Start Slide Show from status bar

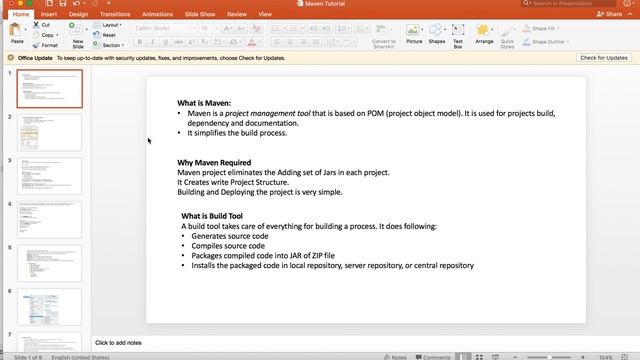pos(495,357)
